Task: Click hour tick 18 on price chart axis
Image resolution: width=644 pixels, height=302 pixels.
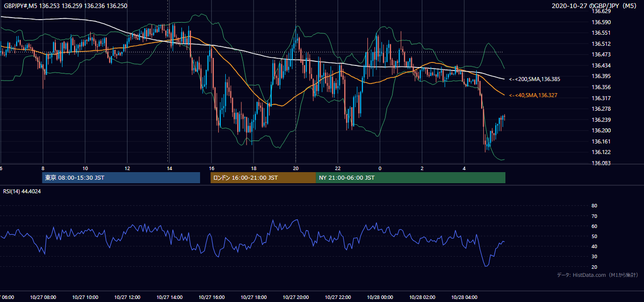Action: pyautogui.click(x=253, y=169)
